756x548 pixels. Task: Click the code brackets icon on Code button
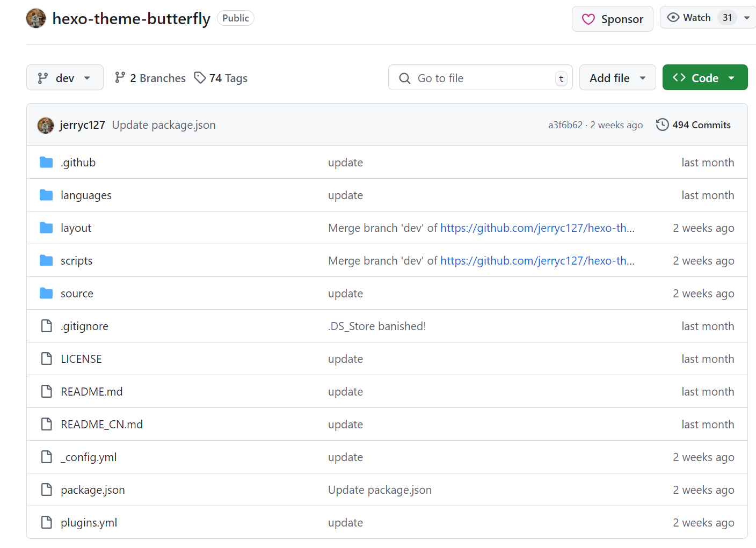click(679, 78)
